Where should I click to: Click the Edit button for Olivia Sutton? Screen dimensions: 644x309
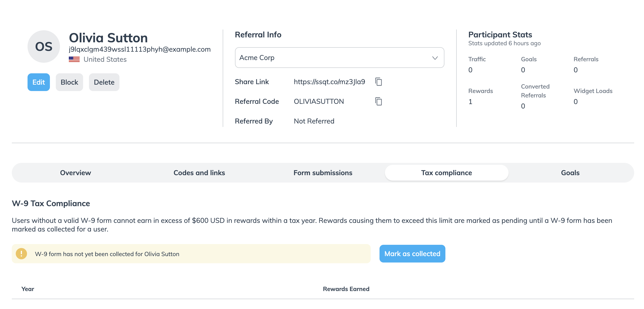click(x=39, y=82)
